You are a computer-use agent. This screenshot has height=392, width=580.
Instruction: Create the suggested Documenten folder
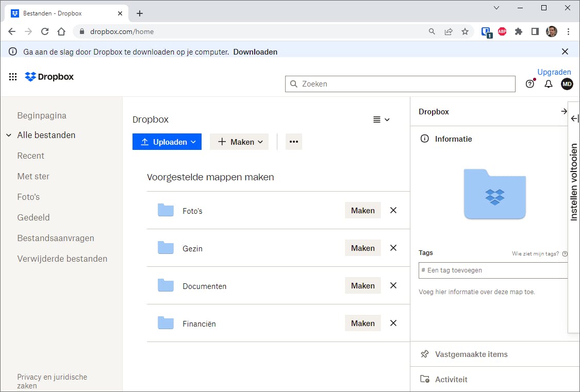click(x=362, y=286)
